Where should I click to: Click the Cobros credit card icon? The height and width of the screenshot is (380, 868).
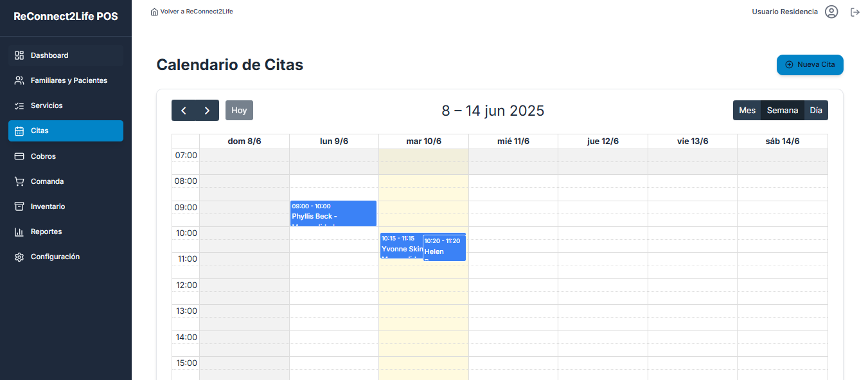click(x=19, y=156)
